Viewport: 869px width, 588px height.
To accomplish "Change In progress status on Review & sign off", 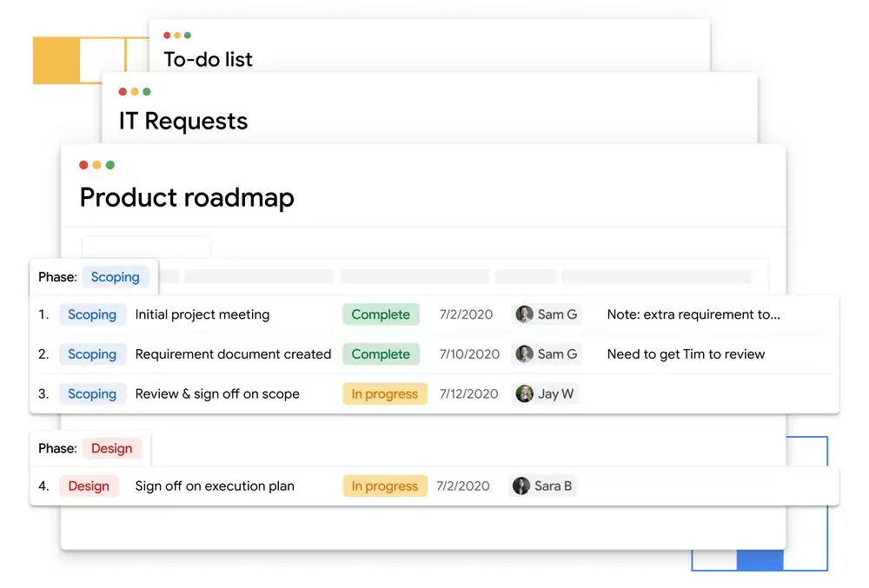I will (x=385, y=394).
